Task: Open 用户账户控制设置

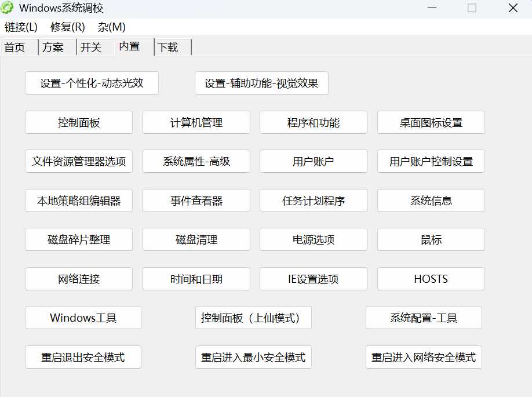Action: (x=431, y=161)
